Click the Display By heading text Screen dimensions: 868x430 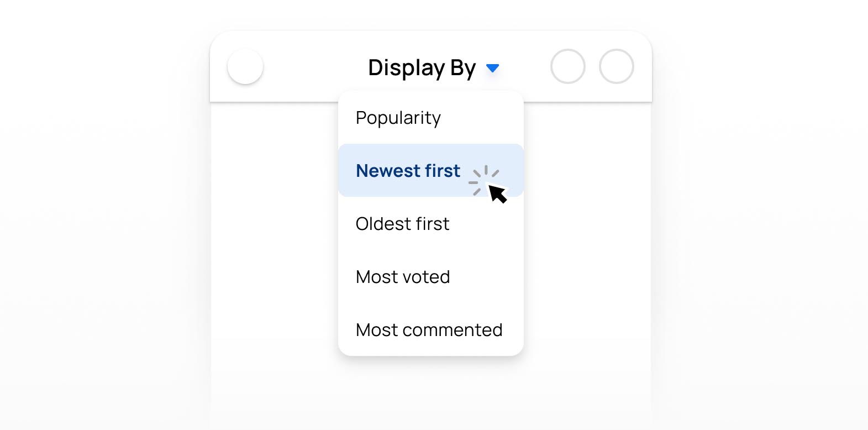[422, 68]
